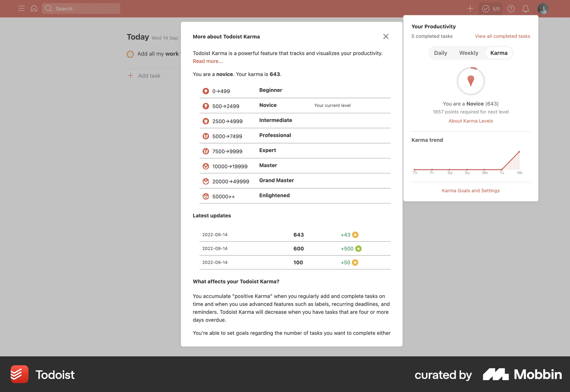Viewport: 570px width, 392px height.
Task: Open quick add with the plus icon
Action: coord(470,9)
